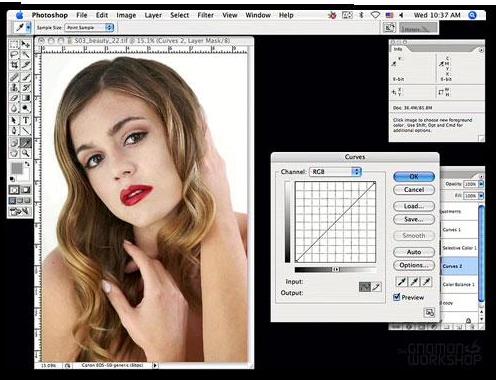Screen dimensions: 496x380
Task: Select the Rectangular Marquee tool
Action: tap(14, 44)
